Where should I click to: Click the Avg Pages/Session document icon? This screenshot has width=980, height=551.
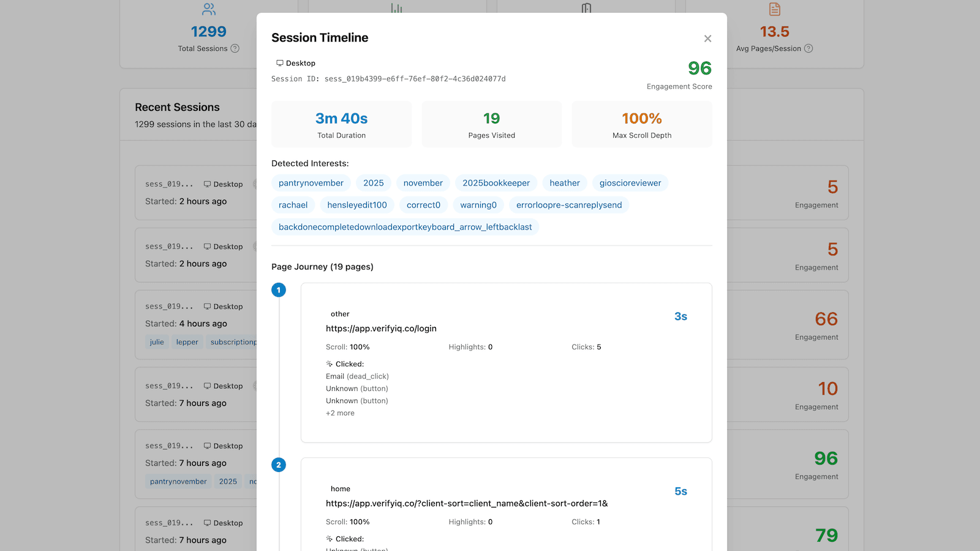pos(774,9)
